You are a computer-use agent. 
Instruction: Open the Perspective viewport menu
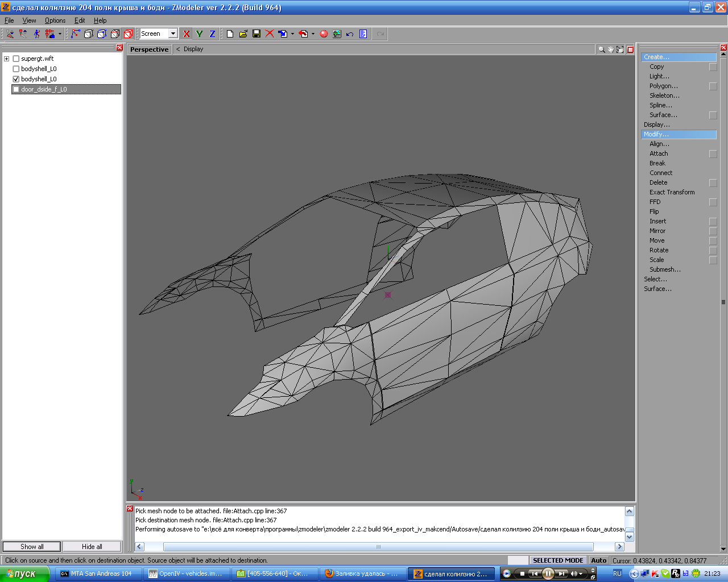pos(149,49)
